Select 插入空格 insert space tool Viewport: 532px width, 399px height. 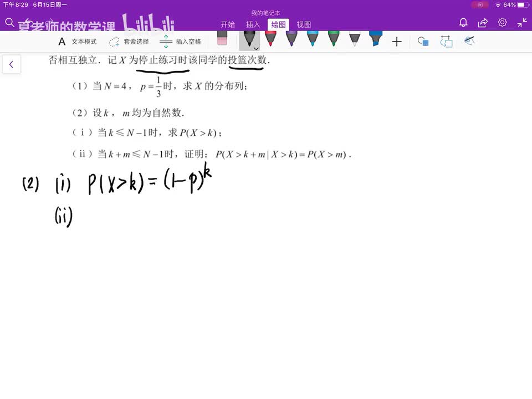point(180,42)
